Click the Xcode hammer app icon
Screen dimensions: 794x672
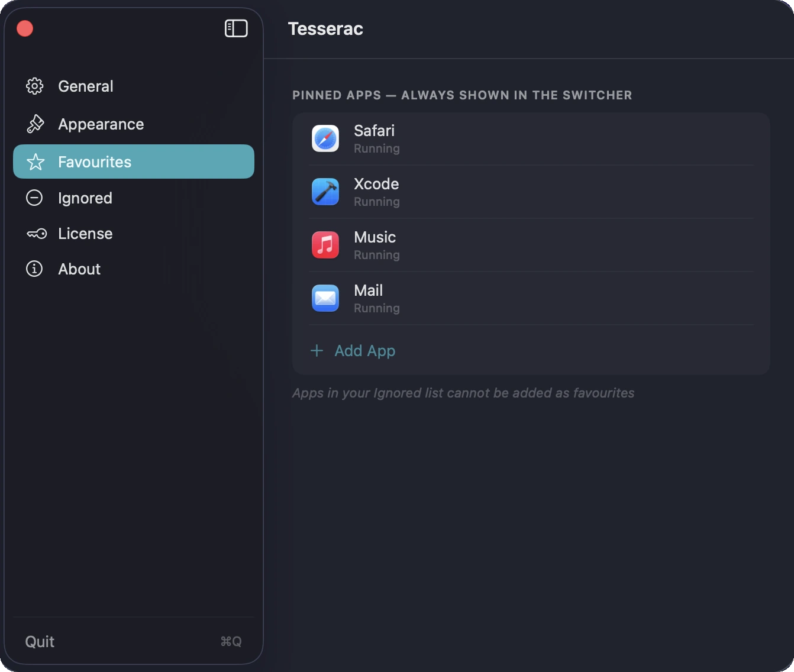pos(325,192)
